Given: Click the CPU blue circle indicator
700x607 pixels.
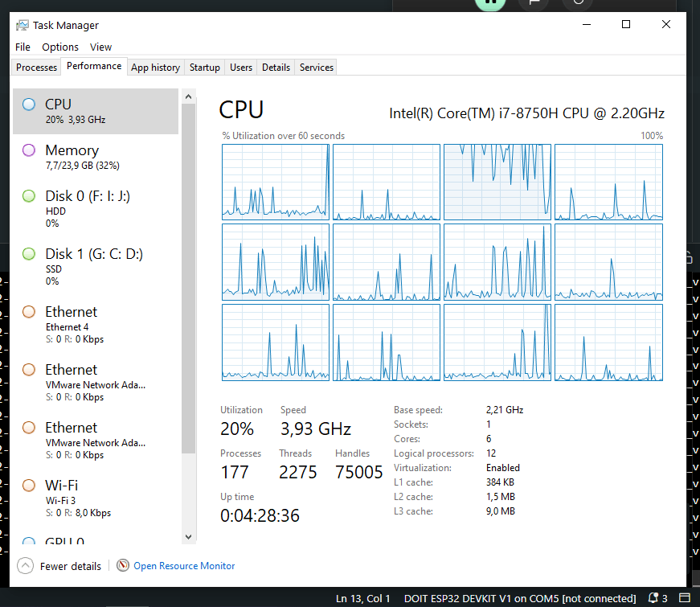Looking at the screenshot, I should (x=29, y=104).
